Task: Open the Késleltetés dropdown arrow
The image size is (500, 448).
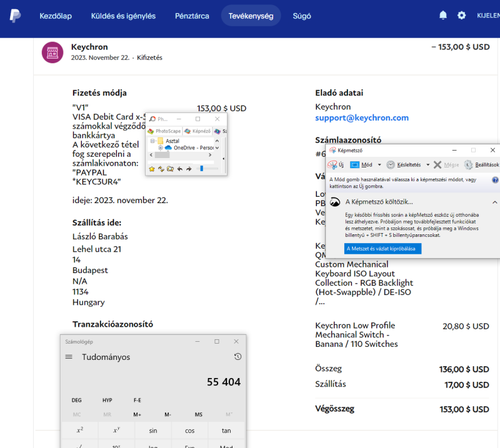Action: point(428,165)
